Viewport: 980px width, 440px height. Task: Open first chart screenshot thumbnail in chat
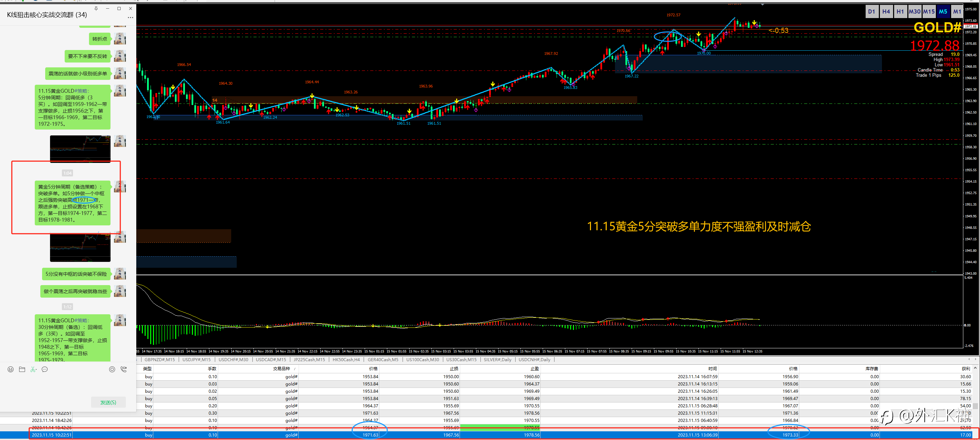click(x=80, y=149)
